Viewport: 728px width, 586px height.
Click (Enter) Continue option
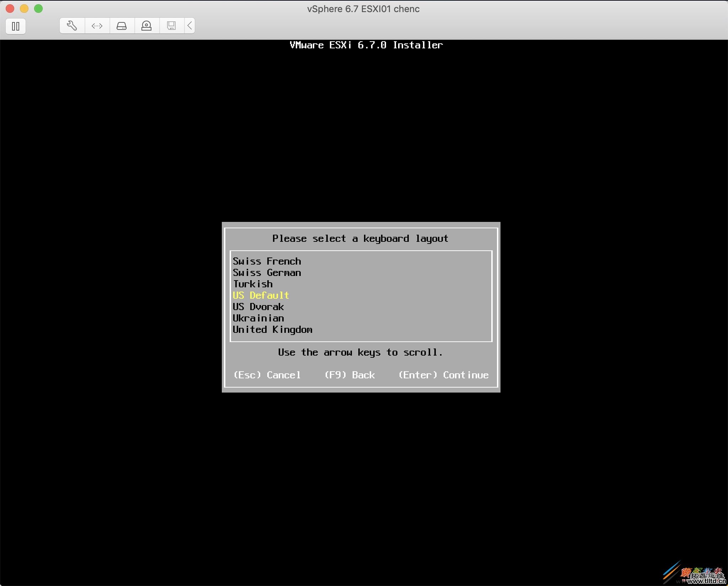[x=444, y=375]
